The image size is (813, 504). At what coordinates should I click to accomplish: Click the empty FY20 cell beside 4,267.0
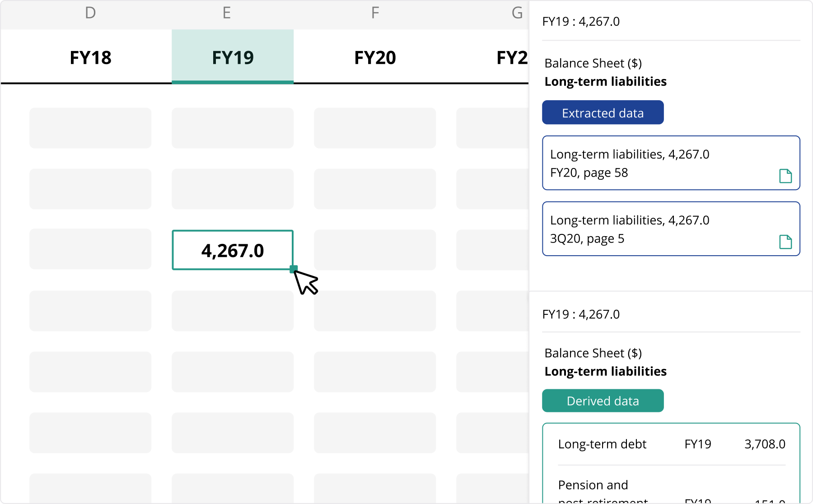tap(375, 250)
